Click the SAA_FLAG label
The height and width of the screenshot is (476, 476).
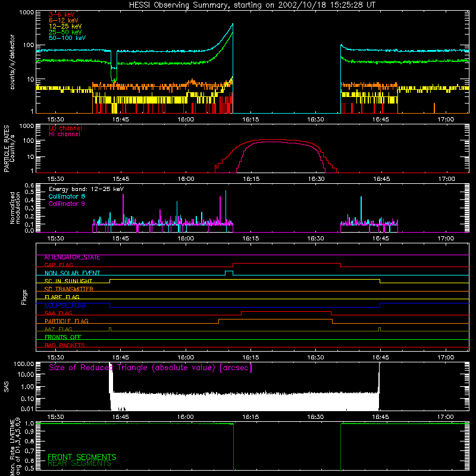tap(58, 314)
